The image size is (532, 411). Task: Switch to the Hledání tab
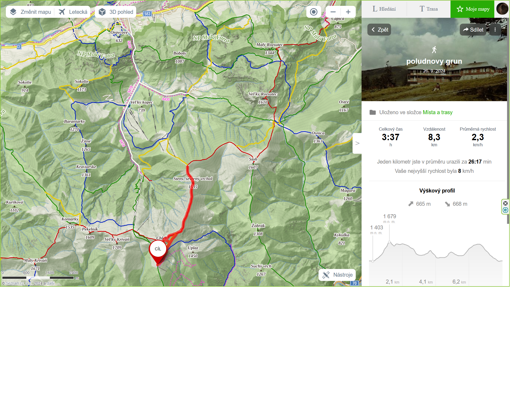[x=384, y=9]
